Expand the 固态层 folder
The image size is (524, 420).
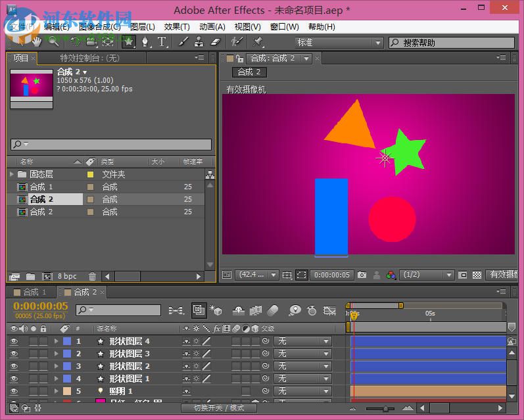[x=12, y=174]
